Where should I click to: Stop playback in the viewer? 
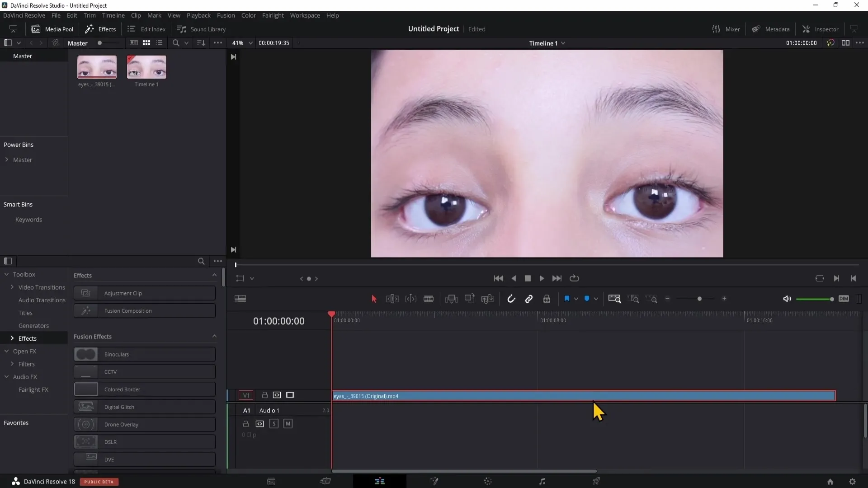[527, 278]
